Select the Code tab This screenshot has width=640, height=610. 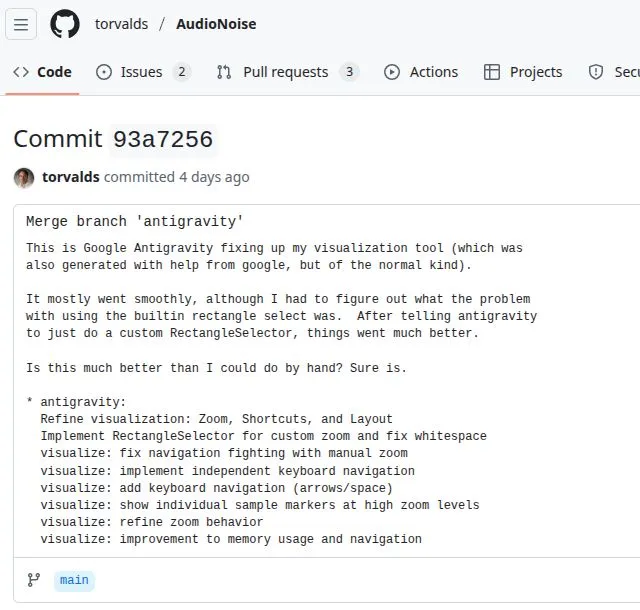54,72
